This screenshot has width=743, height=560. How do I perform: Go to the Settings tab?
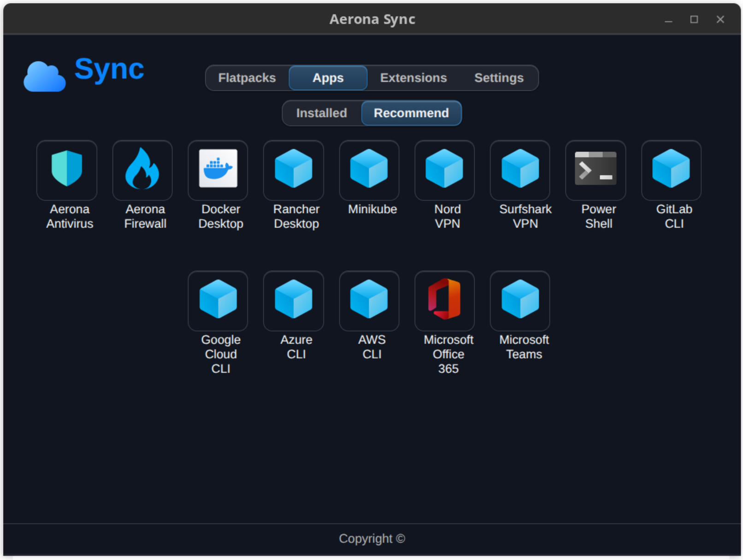click(499, 78)
